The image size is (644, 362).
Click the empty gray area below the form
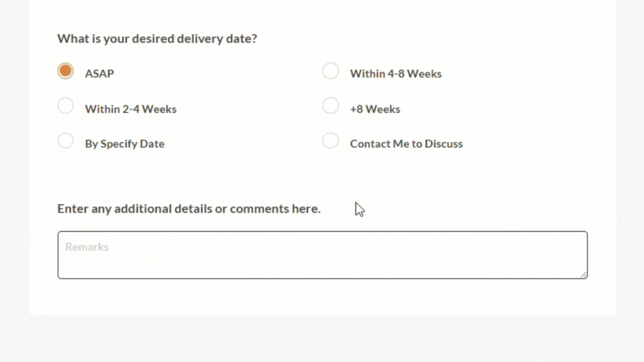tap(322, 339)
